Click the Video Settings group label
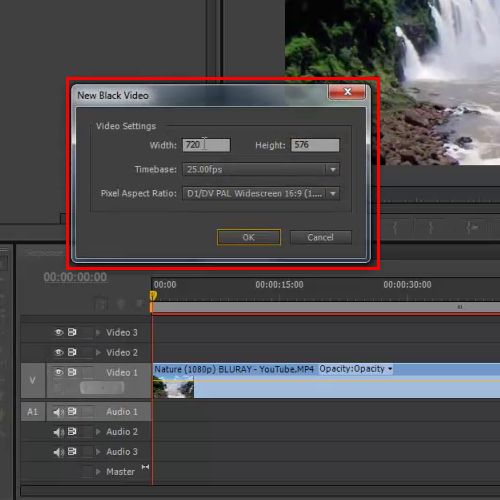500x500 pixels. click(126, 126)
